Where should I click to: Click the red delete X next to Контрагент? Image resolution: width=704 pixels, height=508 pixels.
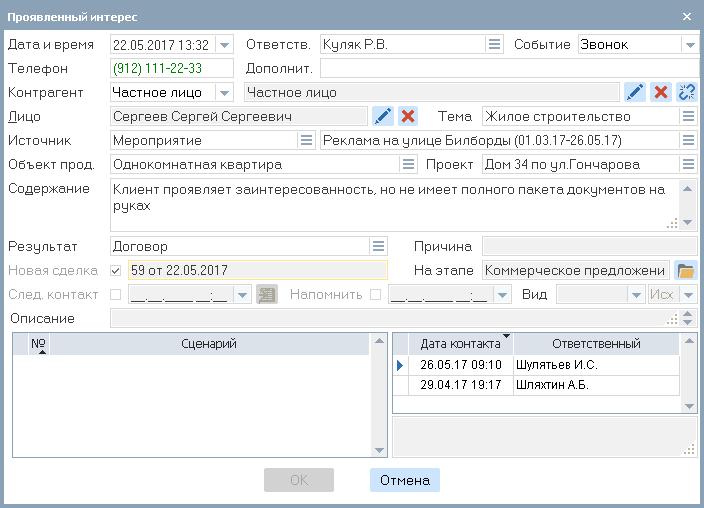coord(661,92)
